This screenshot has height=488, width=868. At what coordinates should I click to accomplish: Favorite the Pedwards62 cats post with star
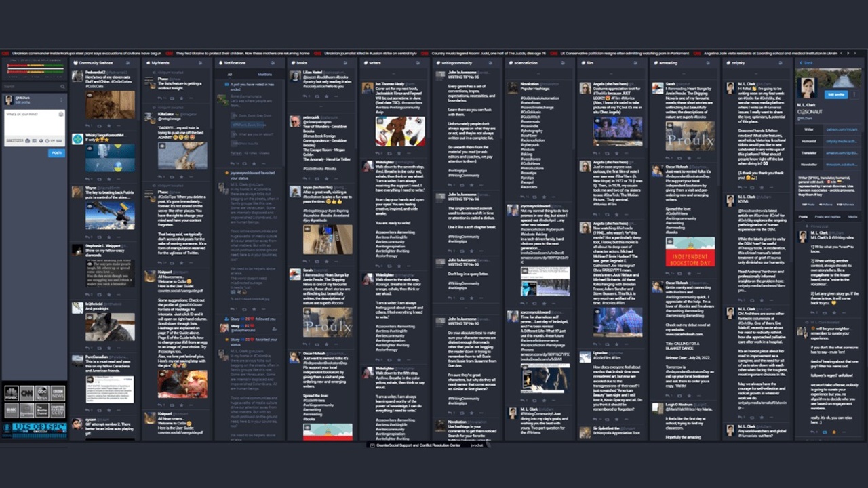coord(109,125)
